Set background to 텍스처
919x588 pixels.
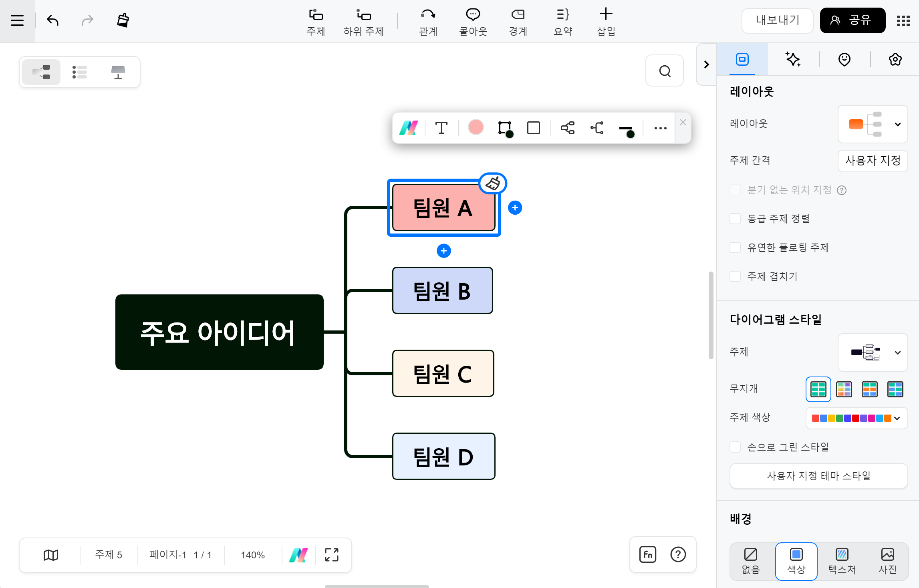coord(842,562)
